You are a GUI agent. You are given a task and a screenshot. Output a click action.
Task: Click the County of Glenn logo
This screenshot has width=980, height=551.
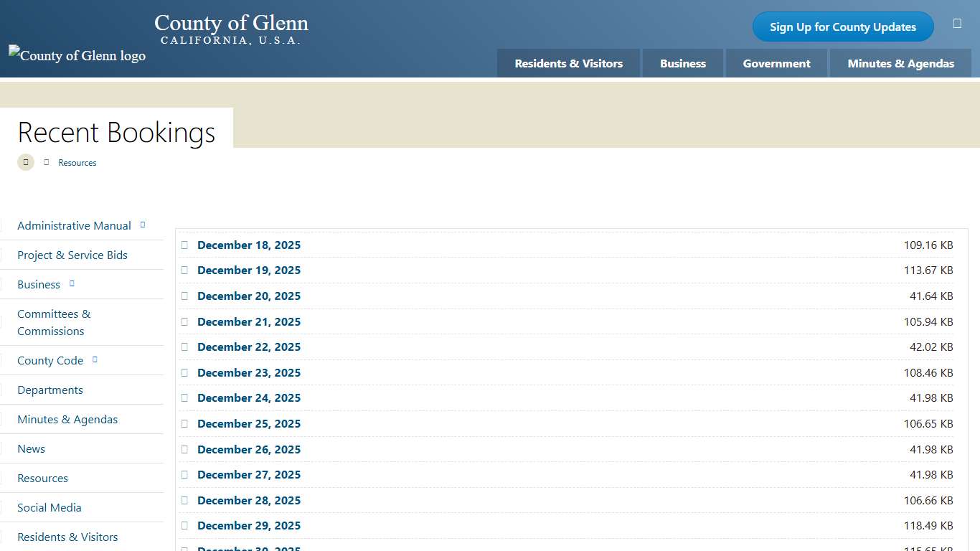click(77, 55)
